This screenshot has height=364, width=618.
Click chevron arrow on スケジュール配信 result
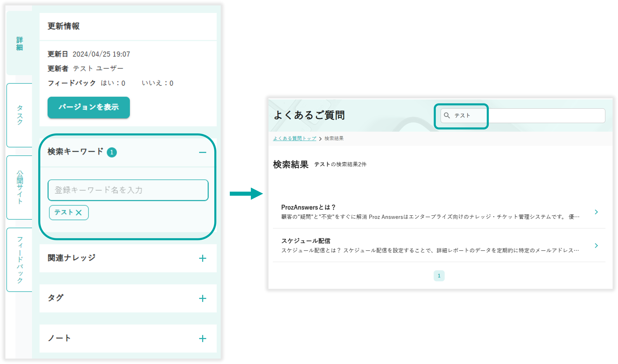pyautogui.click(x=596, y=245)
